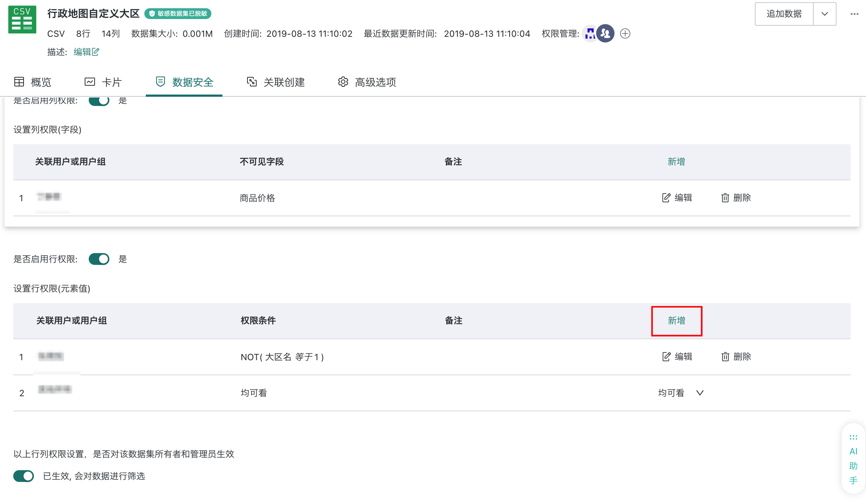Open the three-dot more options menu

click(854, 14)
